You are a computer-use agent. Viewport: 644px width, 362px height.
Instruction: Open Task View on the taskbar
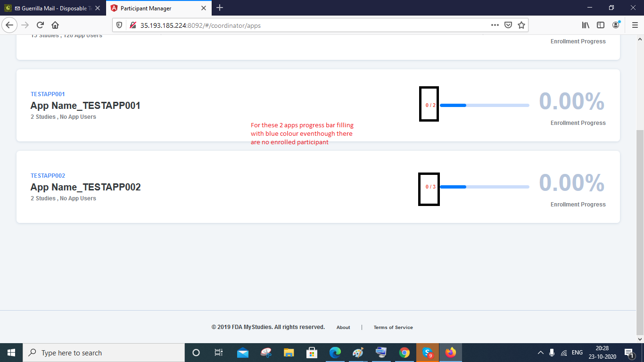pos(218,353)
